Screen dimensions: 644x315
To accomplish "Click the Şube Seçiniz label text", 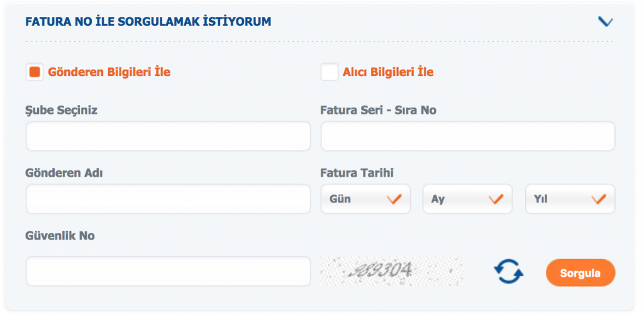I will [x=62, y=110].
